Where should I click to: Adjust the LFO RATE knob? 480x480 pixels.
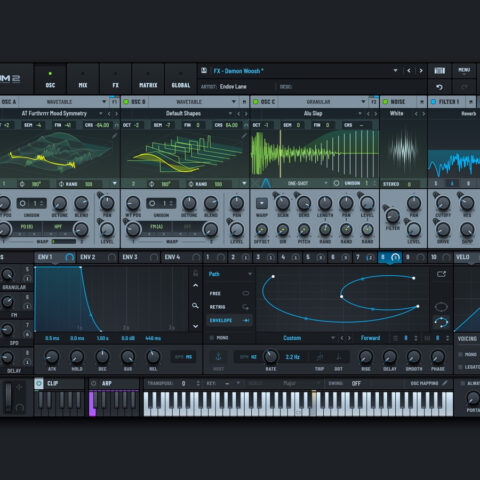pyautogui.click(x=271, y=357)
